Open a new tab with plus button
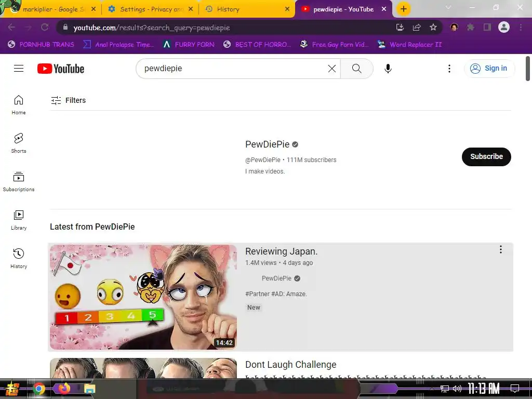 [403, 9]
